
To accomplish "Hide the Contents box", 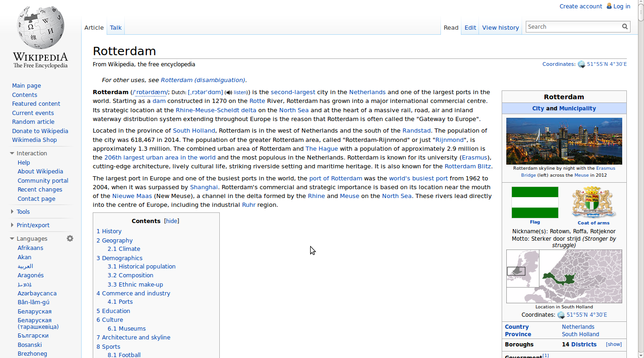I will coord(171,221).
